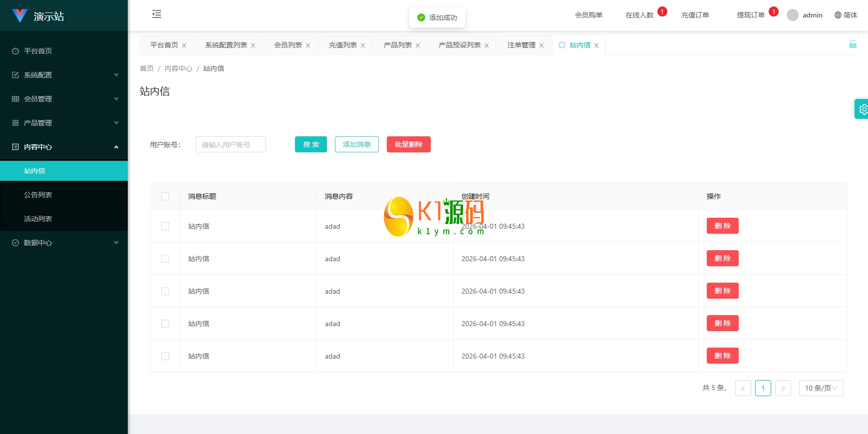Close the 平台首页 tab
The image size is (868, 434).
coord(184,45)
